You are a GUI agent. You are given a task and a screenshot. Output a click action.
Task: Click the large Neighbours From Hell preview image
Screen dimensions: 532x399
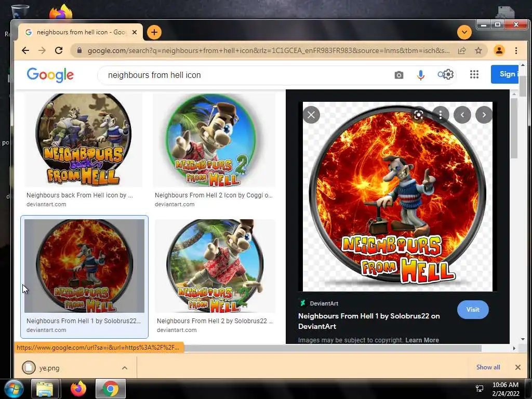[x=397, y=196]
